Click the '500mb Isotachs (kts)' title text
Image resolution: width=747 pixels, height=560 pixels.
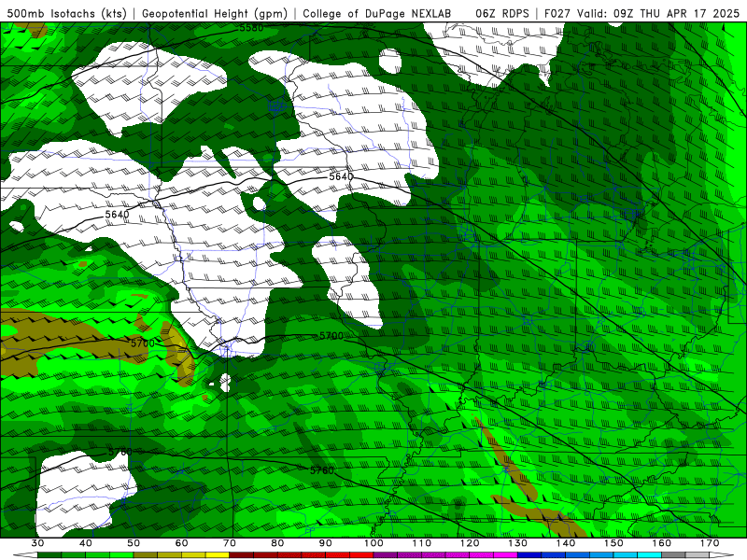(66, 13)
